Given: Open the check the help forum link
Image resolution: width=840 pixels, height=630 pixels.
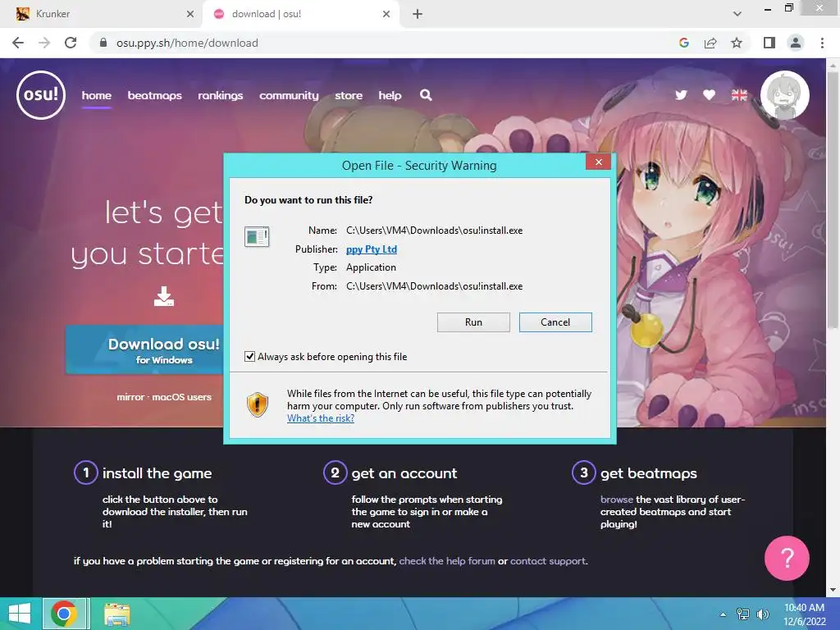Looking at the screenshot, I should tap(447, 561).
